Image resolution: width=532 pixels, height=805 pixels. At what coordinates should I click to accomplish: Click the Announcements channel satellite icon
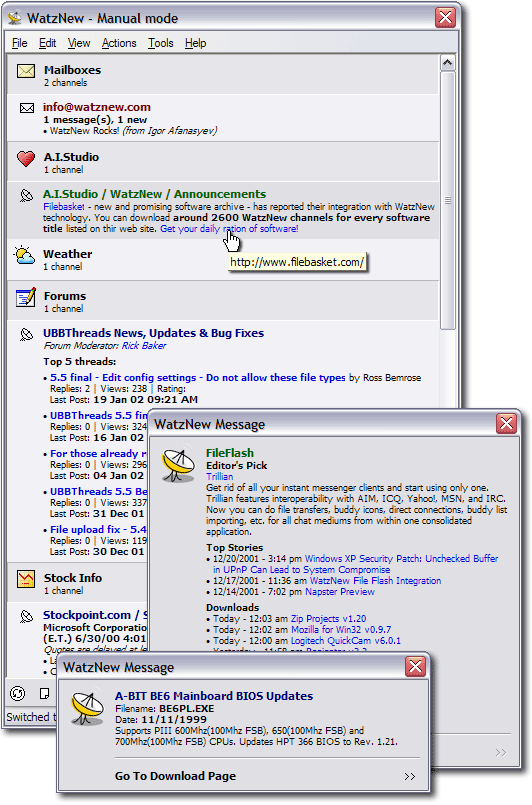click(x=26, y=195)
